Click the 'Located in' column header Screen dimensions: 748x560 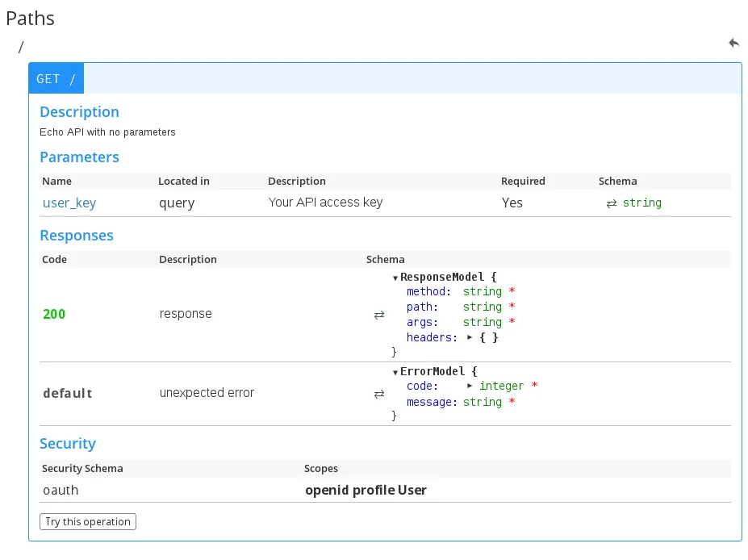click(x=184, y=182)
